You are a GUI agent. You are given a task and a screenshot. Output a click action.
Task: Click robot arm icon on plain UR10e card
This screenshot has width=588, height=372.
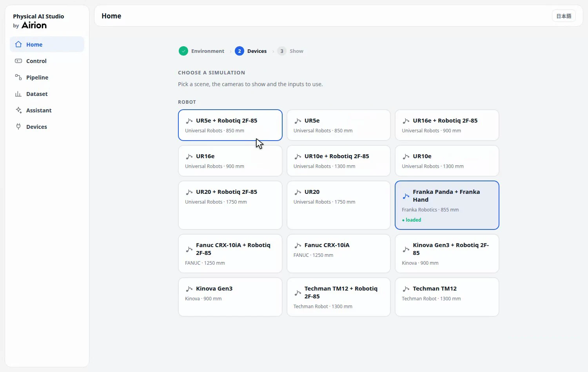(406, 157)
